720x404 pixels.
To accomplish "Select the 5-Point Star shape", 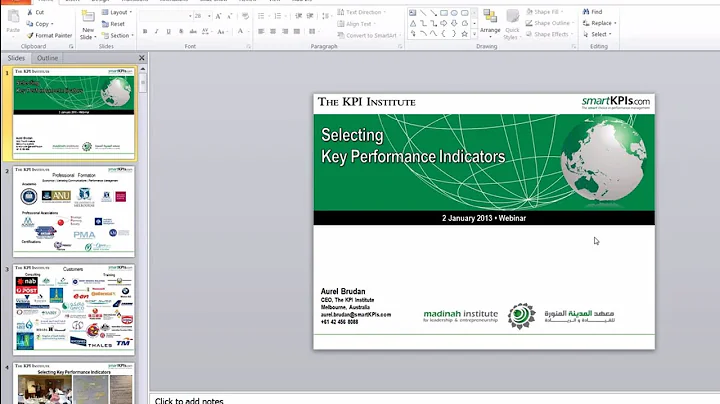I will click(465, 34).
